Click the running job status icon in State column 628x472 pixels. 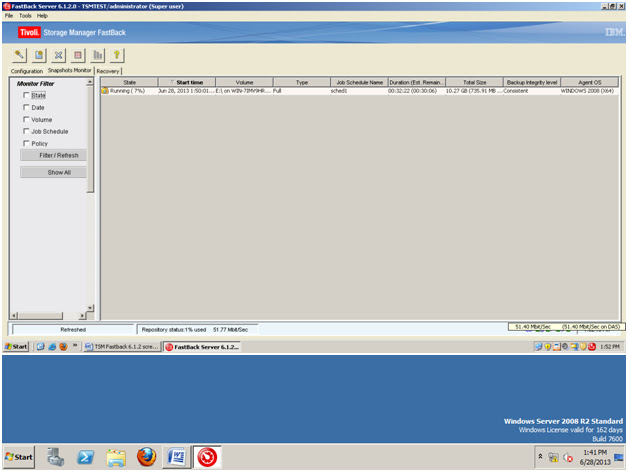click(105, 91)
